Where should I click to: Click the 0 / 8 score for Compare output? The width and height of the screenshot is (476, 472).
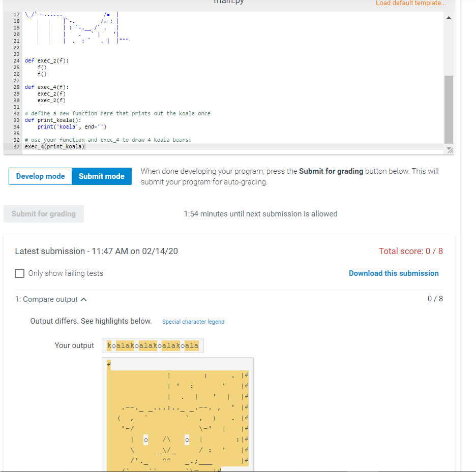(435, 299)
